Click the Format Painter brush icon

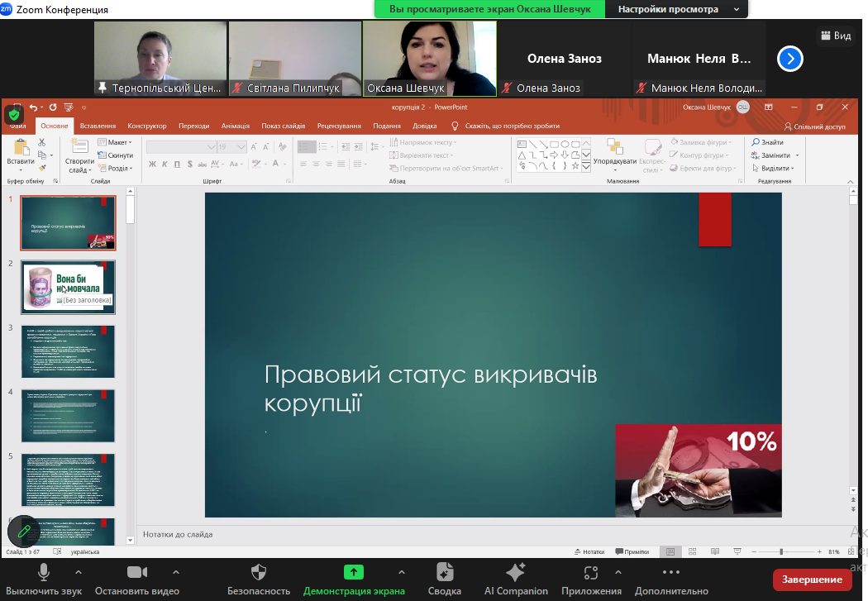pos(42,168)
